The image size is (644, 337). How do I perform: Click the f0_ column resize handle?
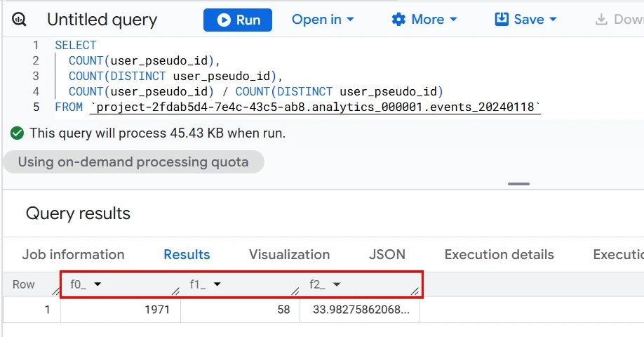click(x=176, y=291)
